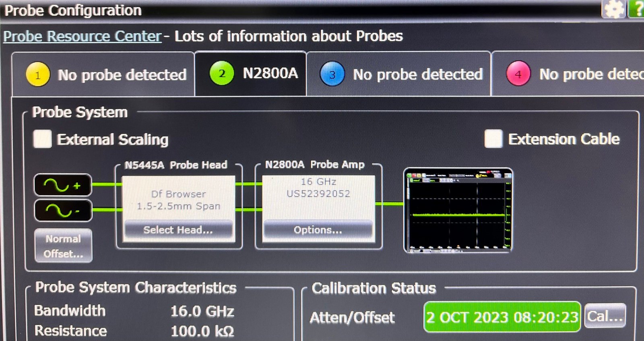644x341 pixels.
Task: Click the Normal Offset... button
Action: click(x=63, y=246)
